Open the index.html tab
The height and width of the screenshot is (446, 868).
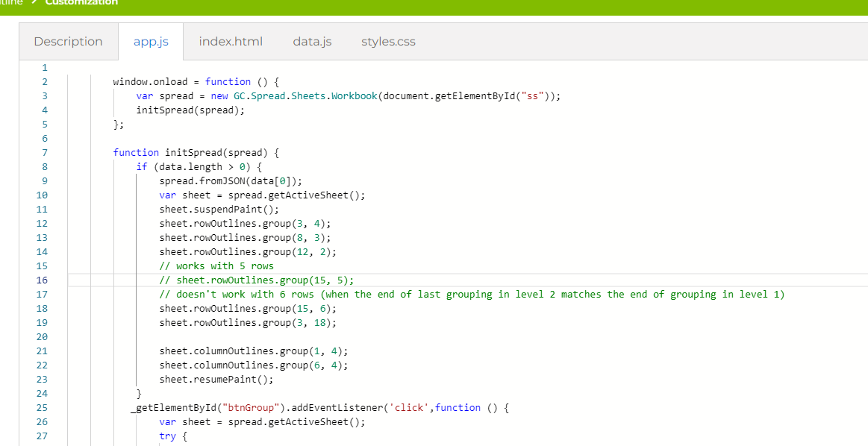click(x=231, y=42)
